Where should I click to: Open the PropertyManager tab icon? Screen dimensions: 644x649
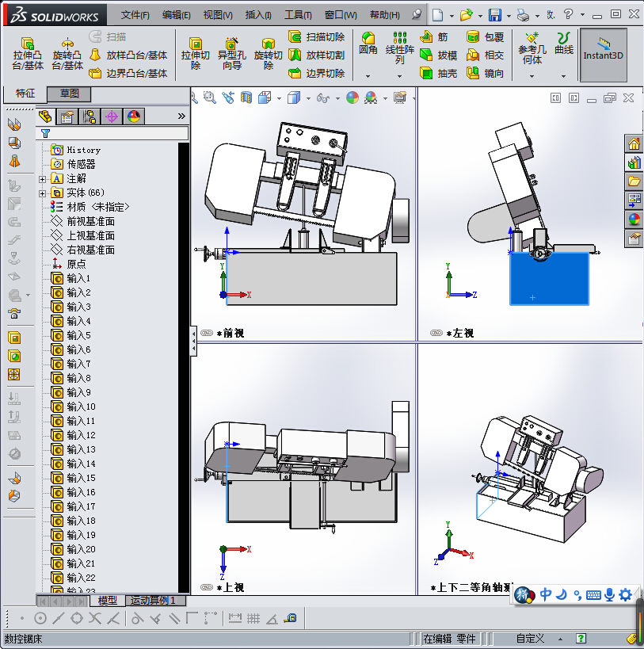tap(67, 116)
